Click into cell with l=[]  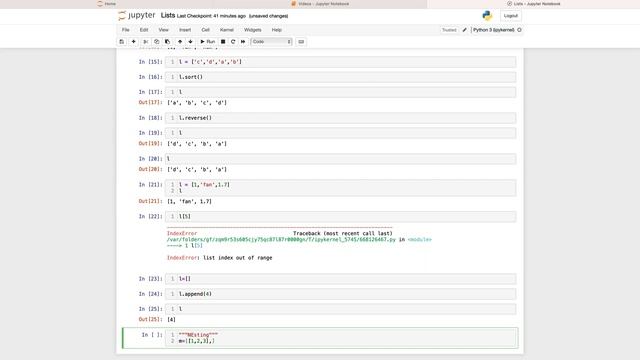340,278
